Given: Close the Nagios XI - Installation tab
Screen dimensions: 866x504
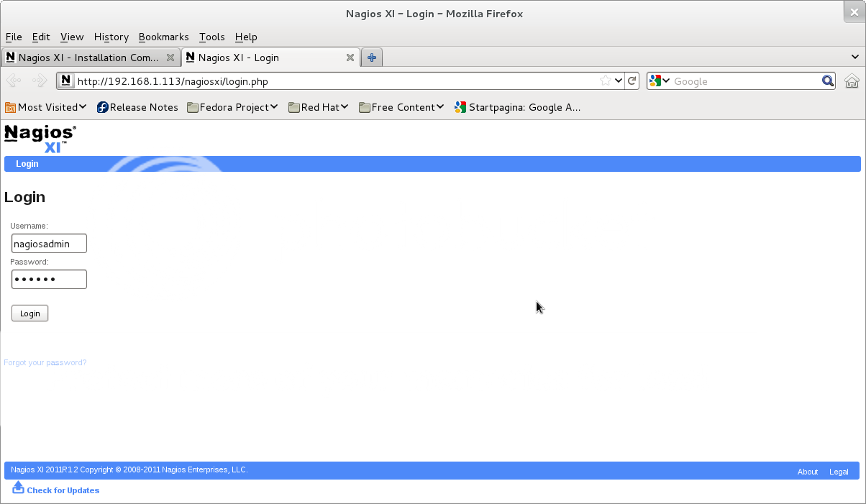Looking at the screenshot, I should (170, 58).
